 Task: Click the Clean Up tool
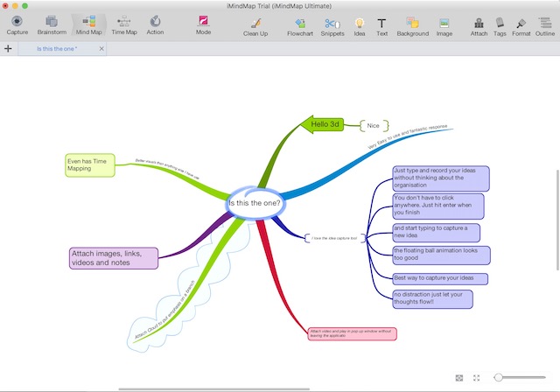click(x=255, y=24)
